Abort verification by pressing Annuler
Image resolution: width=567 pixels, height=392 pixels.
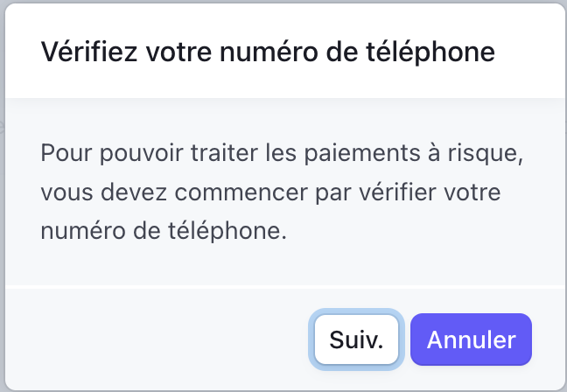tap(471, 339)
